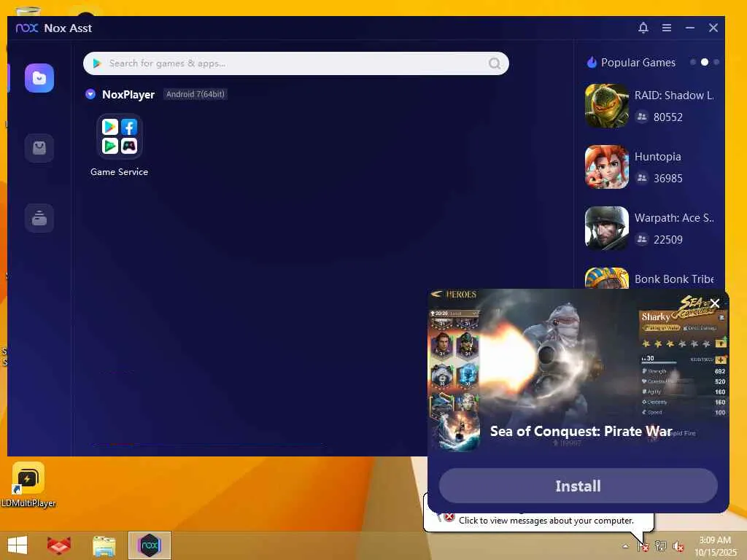Open the red fox taskbar app

pyautogui.click(x=59, y=545)
